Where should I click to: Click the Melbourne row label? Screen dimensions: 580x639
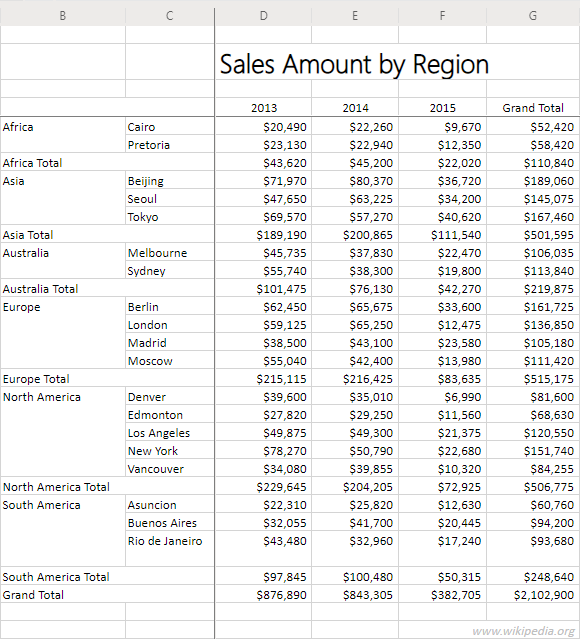pos(157,253)
